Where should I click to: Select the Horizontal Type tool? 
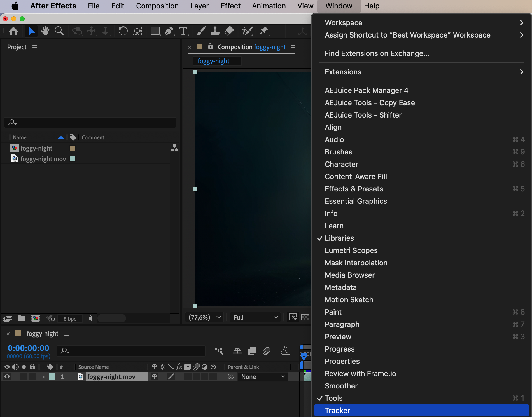[x=183, y=31]
